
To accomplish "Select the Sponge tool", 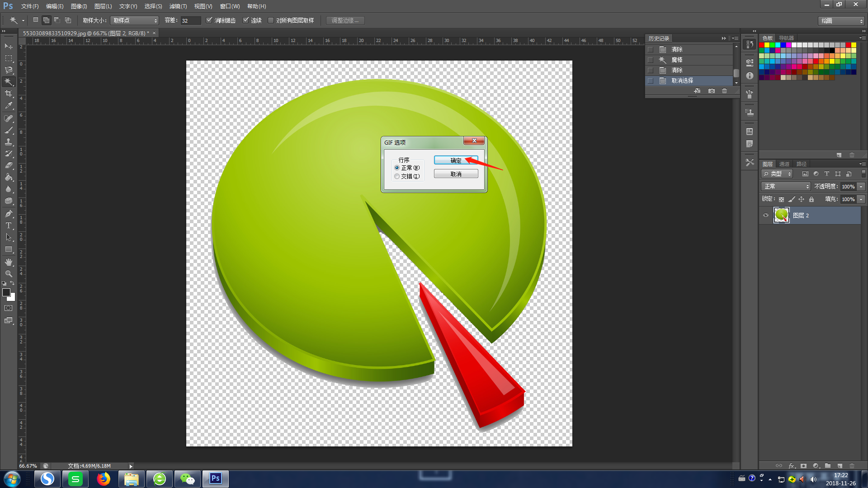I will pos(9,201).
